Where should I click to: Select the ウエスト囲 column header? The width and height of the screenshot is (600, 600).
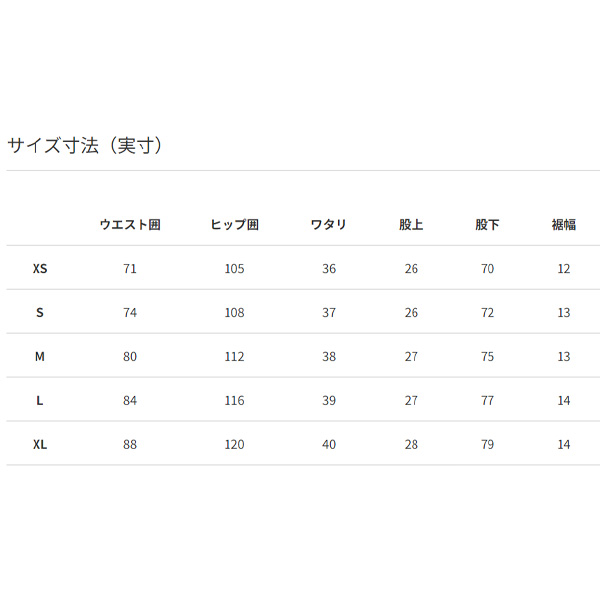[x=130, y=225]
